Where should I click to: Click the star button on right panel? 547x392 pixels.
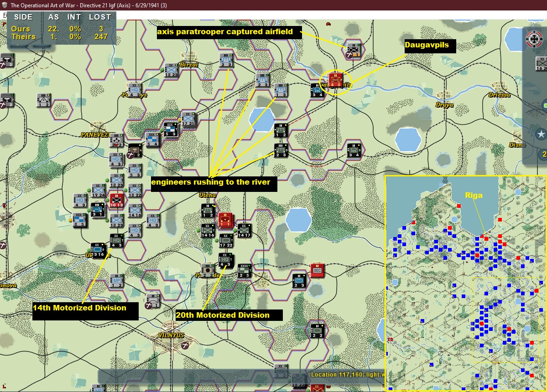click(x=541, y=134)
